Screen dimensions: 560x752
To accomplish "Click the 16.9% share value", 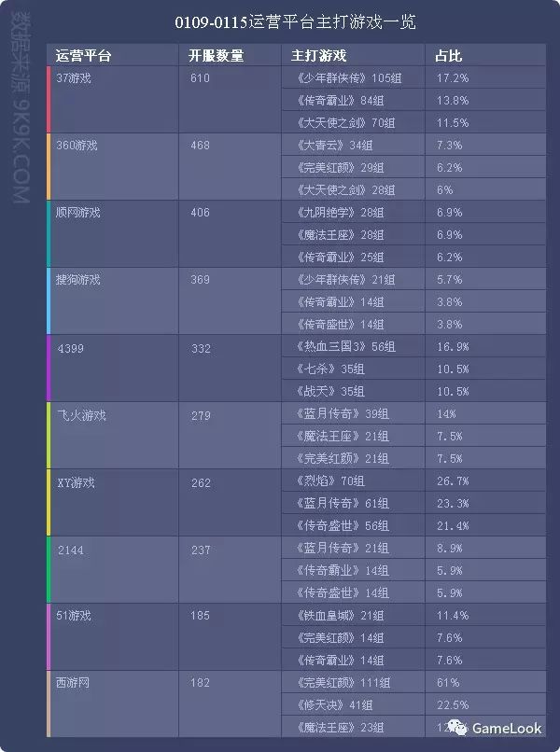I will 453,346.
